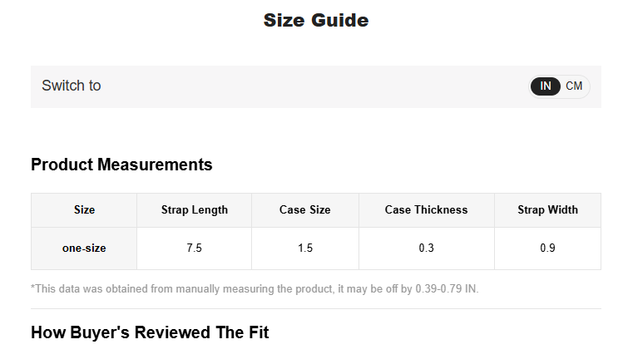This screenshot has width=623, height=364.
Task: Select the 0.3 case thickness value
Action: 426,248
